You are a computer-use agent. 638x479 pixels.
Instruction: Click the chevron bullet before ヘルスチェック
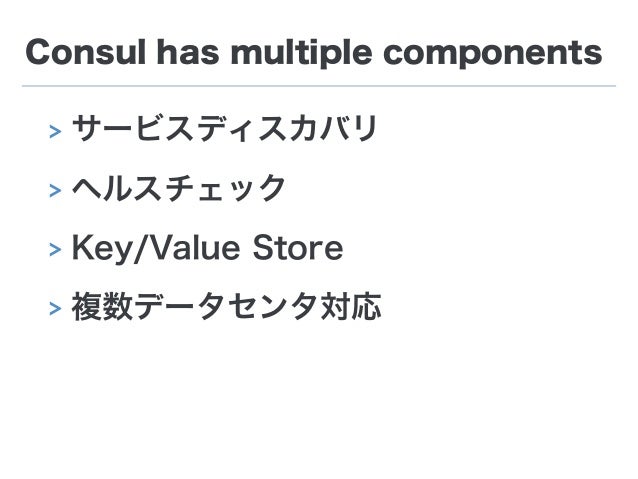click(55, 190)
